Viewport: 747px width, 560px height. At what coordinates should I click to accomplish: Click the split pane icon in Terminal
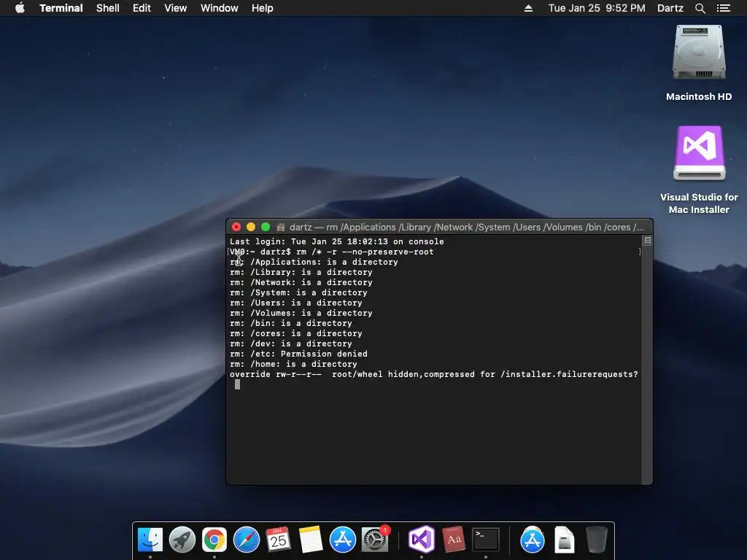(x=648, y=241)
